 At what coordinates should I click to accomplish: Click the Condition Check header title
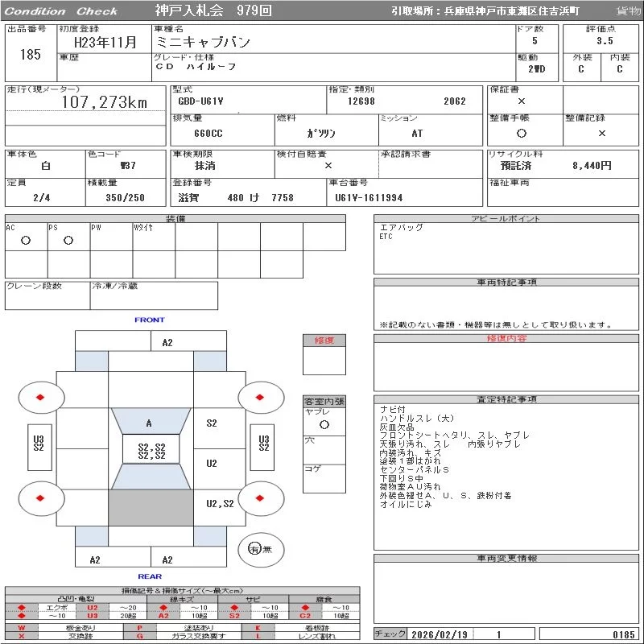click(61, 11)
